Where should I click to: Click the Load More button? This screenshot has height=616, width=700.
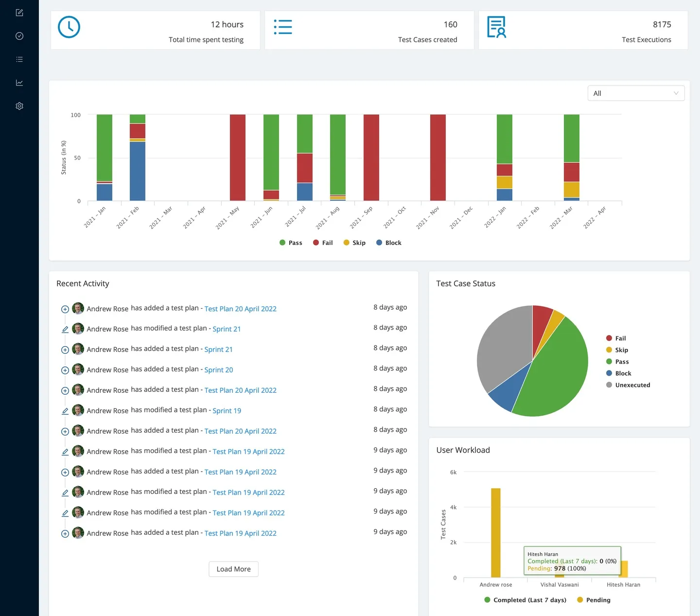(233, 569)
